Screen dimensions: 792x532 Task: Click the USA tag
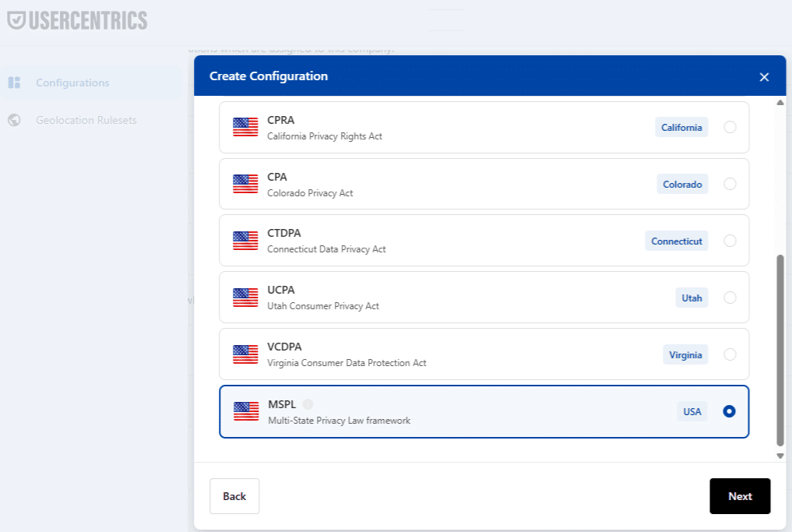click(692, 412)
